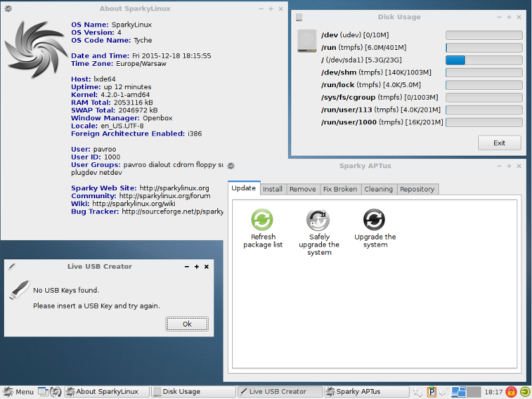532x399 pixels.
Task: Click the green logout tray icon
Action: click(525, 392)
